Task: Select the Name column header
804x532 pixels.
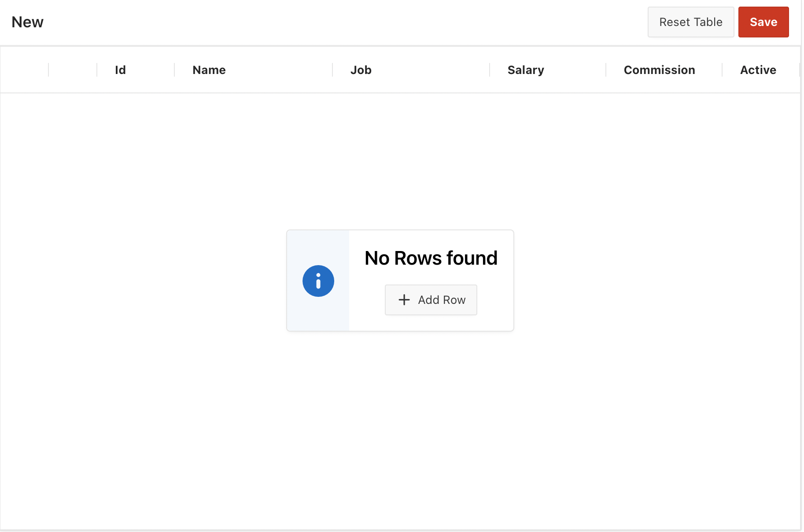Action: (209, 70)
